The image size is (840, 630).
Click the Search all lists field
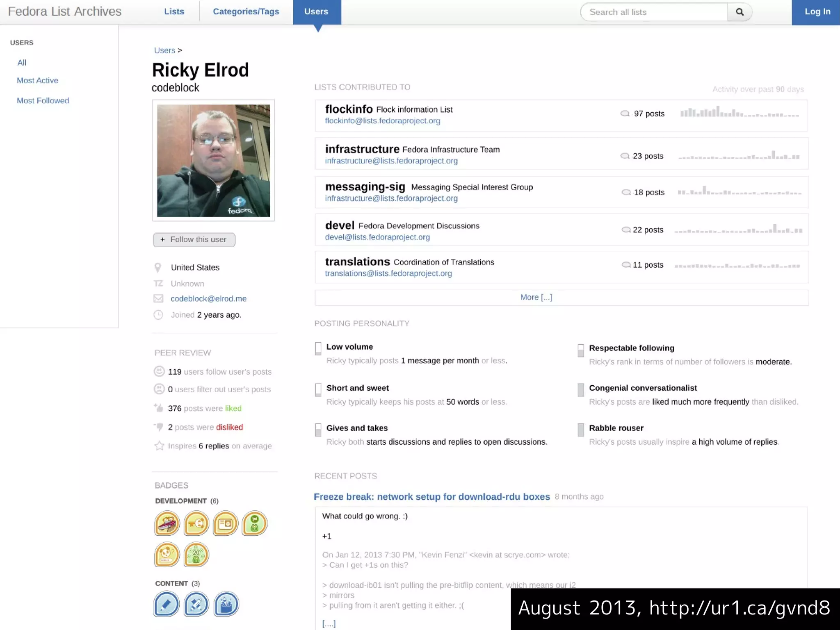[x=654, y=12]
